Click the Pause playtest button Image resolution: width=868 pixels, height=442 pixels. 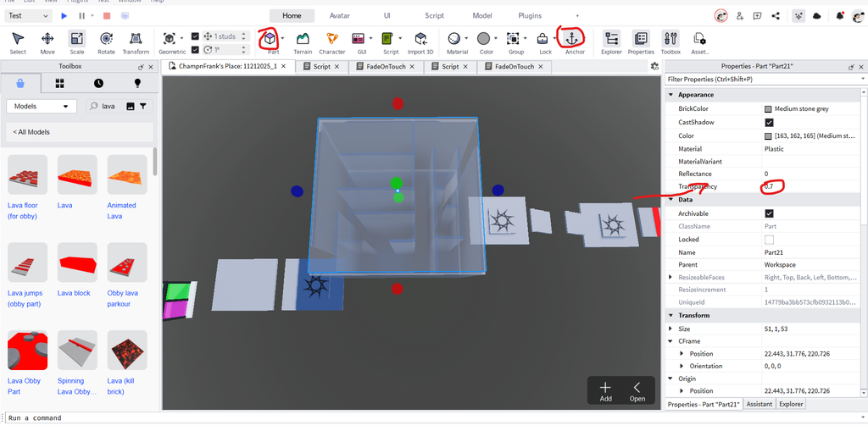[x=82, y=16]
